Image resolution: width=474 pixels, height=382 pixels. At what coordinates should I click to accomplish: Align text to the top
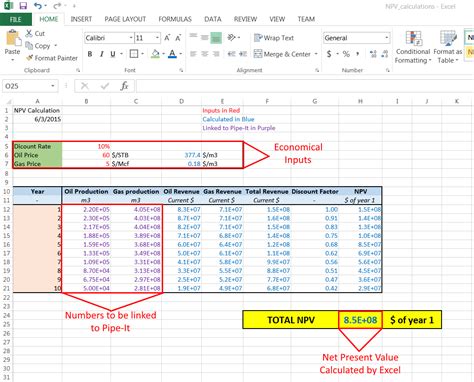coord(193,37)
